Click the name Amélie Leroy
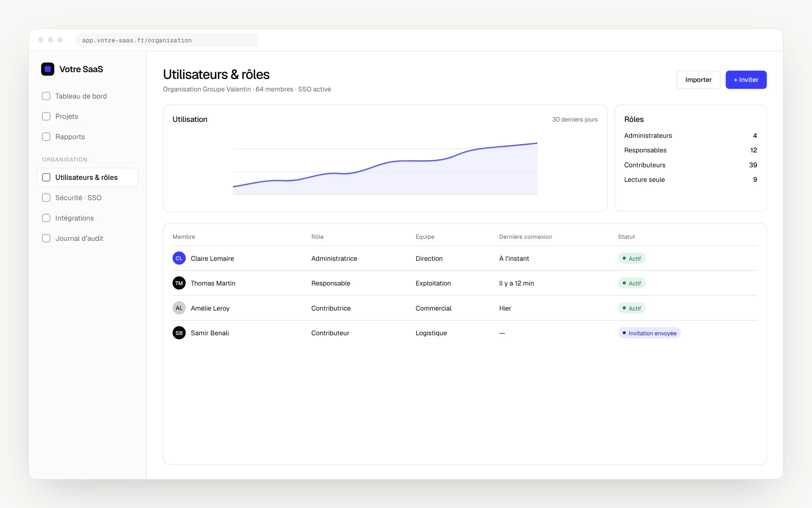This screenshot has width=812, height=508. [x=210, y=308]
